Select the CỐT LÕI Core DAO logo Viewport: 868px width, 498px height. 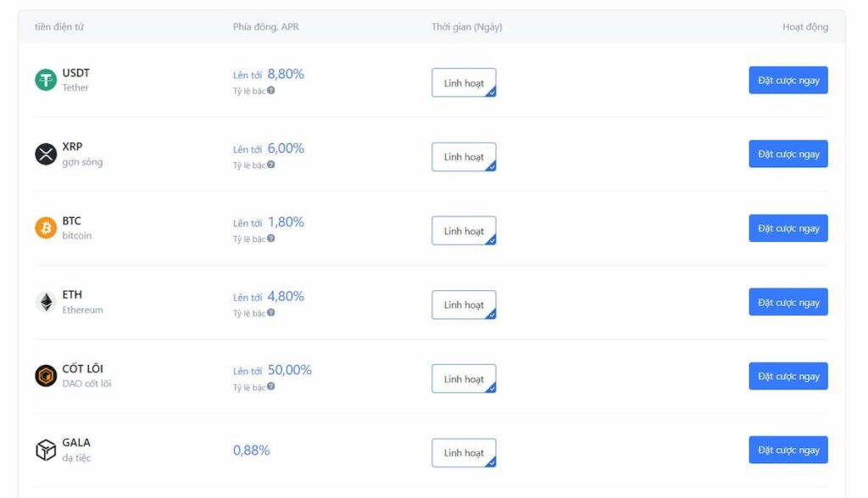pyautogui.click(x=47, y=375)
